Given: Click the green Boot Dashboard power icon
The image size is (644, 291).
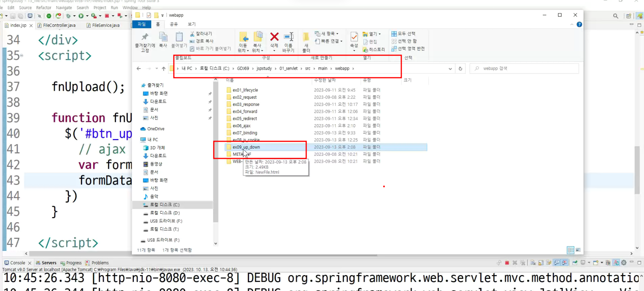Looking at the screenshot, I should point(49,16).
